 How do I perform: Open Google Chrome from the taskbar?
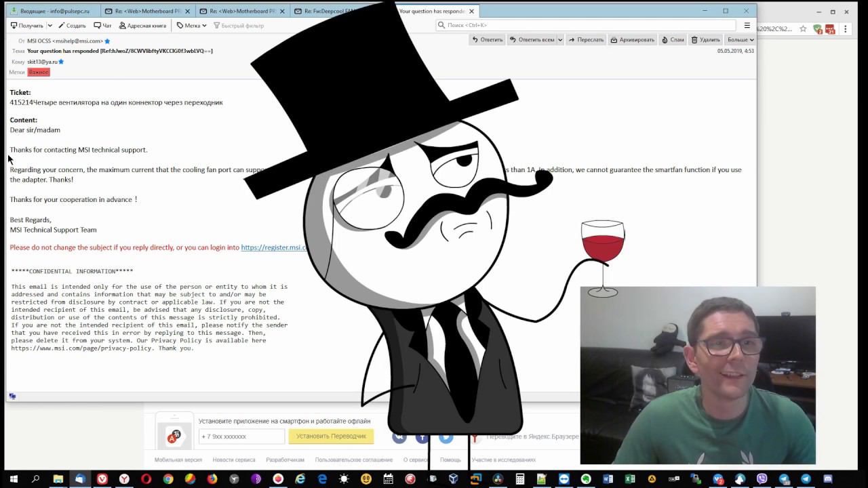coord(168,479)
